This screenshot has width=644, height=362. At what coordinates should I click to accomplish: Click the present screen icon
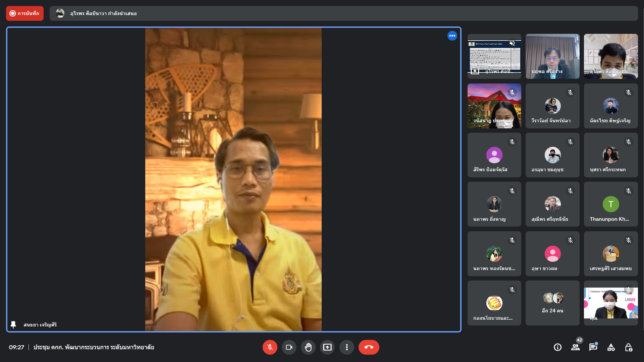pyautogui.click(x=327, y=347)
